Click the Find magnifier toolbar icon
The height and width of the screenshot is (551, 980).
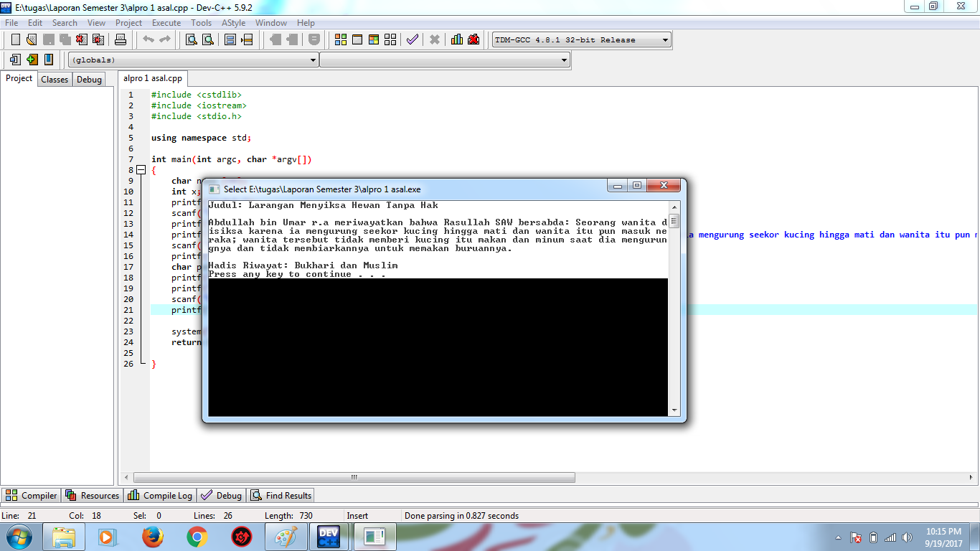[x=192, y=39]
